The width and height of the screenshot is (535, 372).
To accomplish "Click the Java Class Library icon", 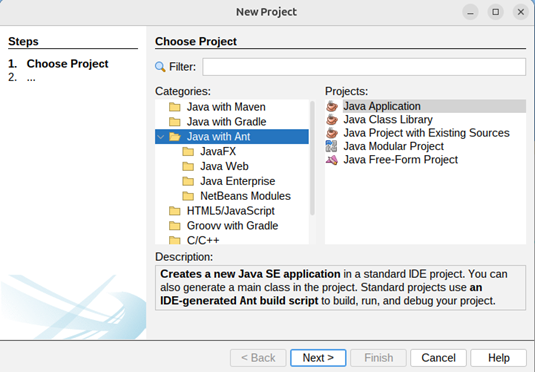I will (x=332, y=119).
